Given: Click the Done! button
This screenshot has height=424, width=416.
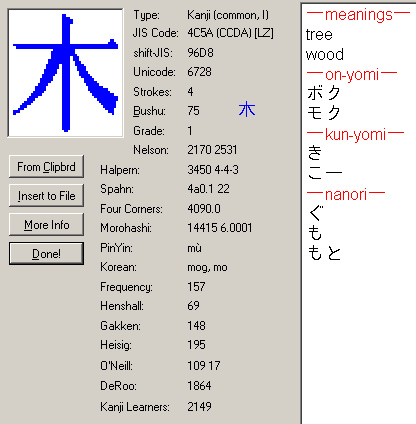Looking at the screenshot, I should [x=46, y=254].
